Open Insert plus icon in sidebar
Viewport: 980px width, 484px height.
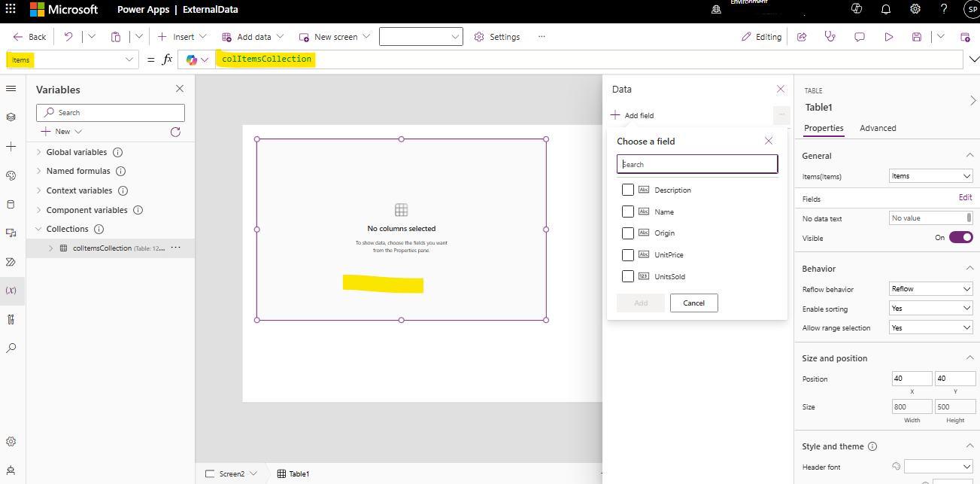tap(11, 146)
